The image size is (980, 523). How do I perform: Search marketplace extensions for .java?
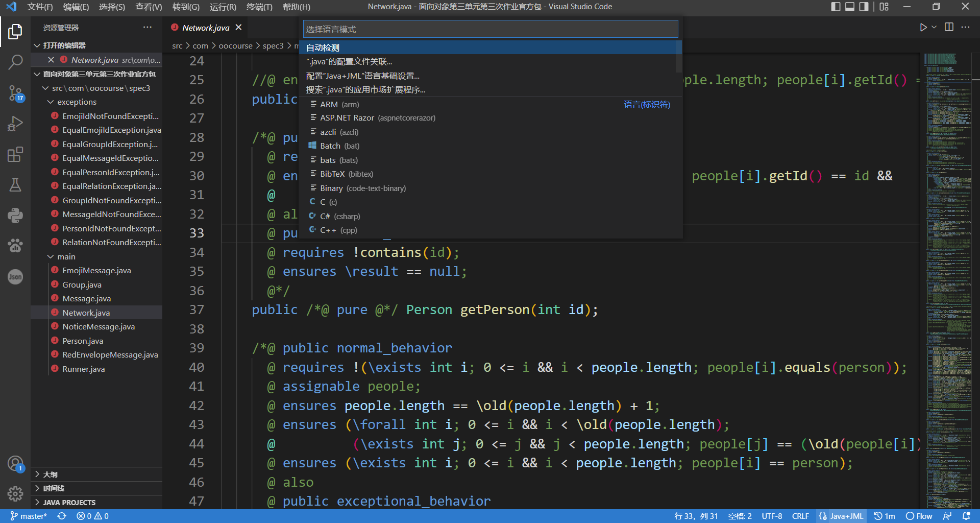pyautogui.click(x=489, y=90)
